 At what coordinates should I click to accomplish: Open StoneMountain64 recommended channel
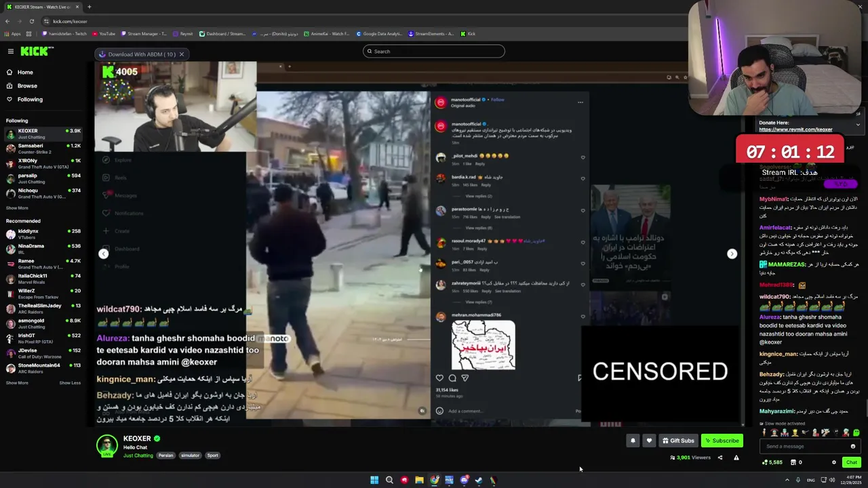coord(43,368)
